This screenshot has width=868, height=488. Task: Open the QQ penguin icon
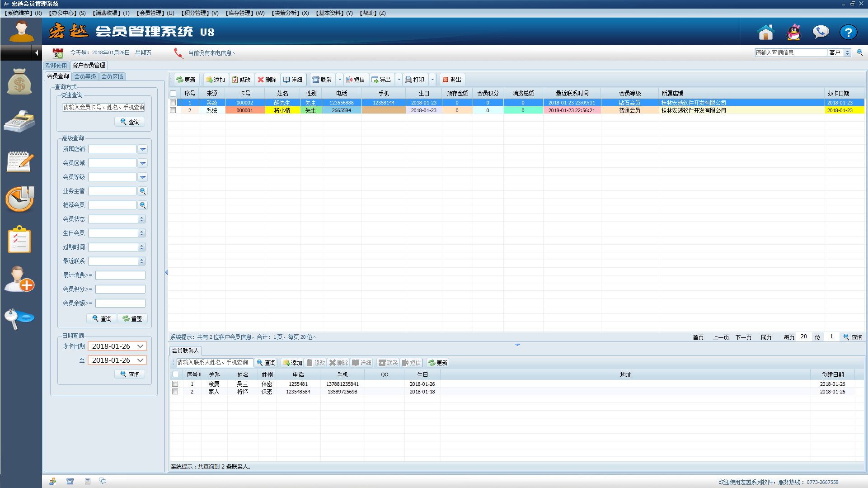pos(793,32)
